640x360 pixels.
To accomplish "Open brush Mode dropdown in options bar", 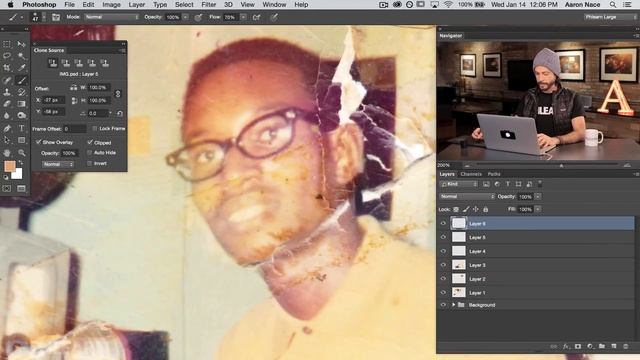I will click(x=112, y=17).
